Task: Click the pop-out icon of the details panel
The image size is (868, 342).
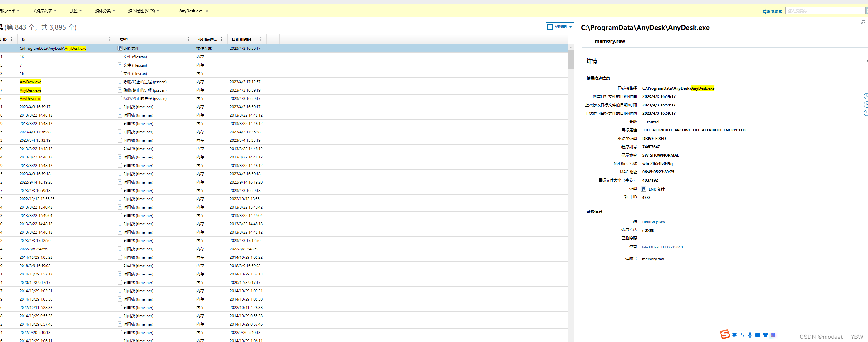Action: click(x=863, y=22)
